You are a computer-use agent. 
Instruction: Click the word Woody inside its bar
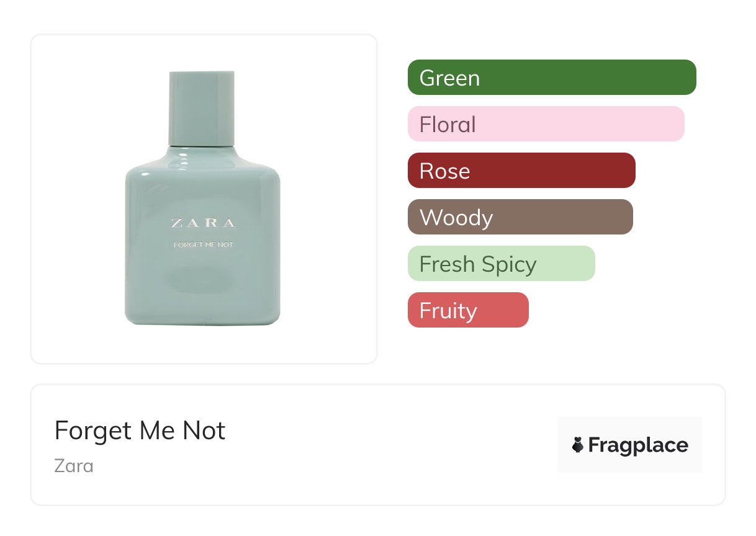pyautogui.click(x=456, y=218)
